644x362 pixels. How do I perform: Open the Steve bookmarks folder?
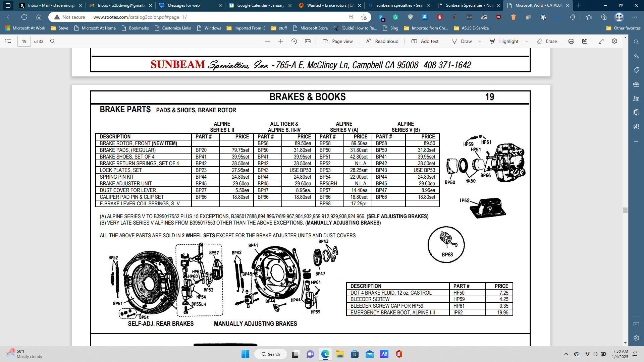pyautogui.click(x=59, y=28)
